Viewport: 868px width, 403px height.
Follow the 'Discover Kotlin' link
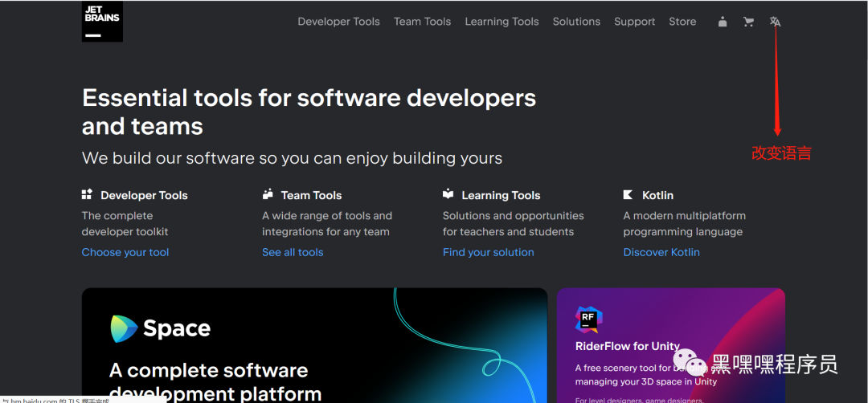pyautogui.click(x=661, y=252)
